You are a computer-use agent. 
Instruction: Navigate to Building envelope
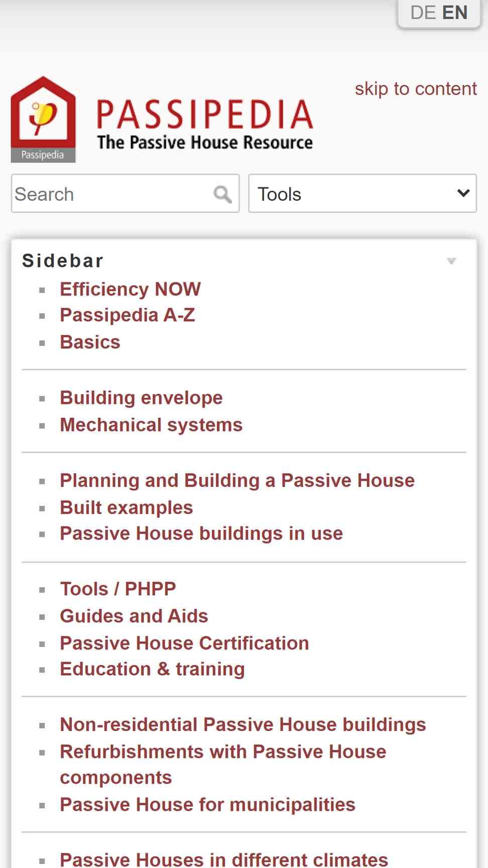[x=142, y=397]
